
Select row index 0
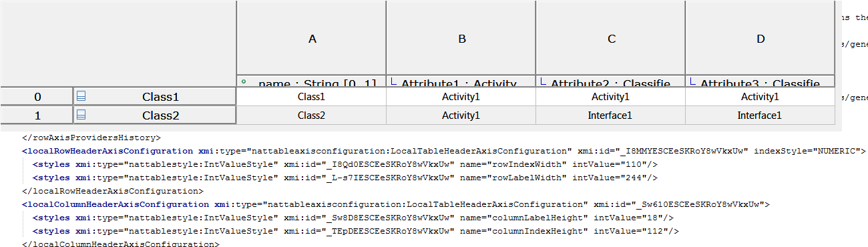(x=37, y=97)
